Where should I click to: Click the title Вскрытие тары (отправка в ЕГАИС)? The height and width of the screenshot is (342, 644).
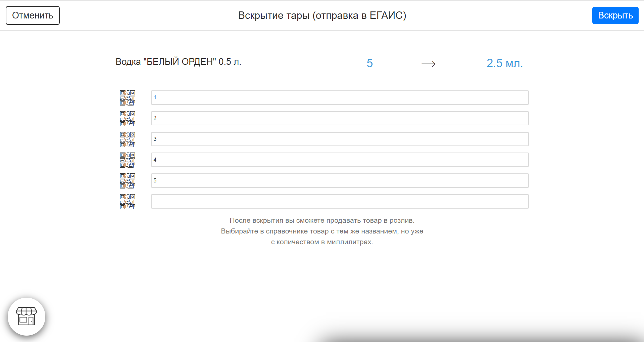[322, 15]
